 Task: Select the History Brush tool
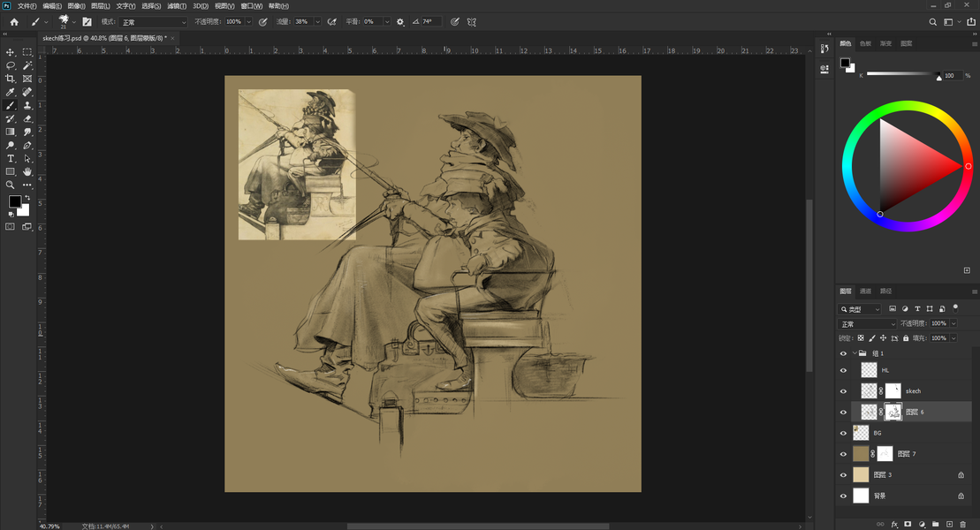click(x=10, y=118)
